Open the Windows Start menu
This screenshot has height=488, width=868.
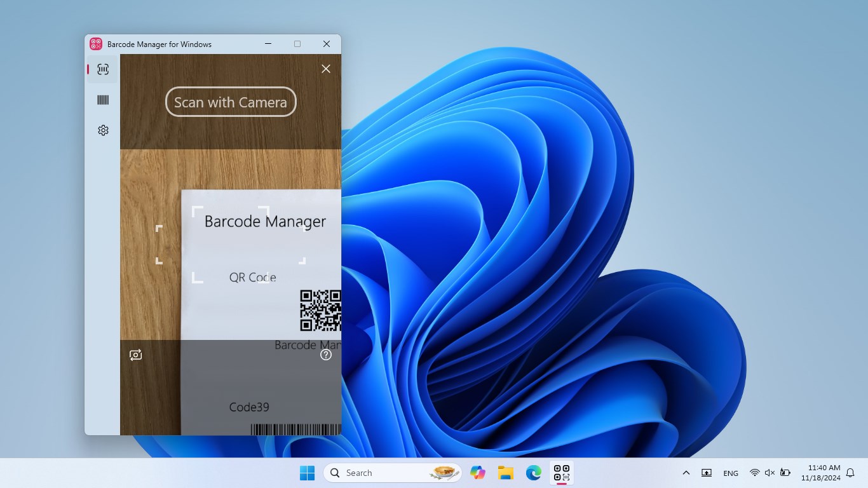pos(307,473)
